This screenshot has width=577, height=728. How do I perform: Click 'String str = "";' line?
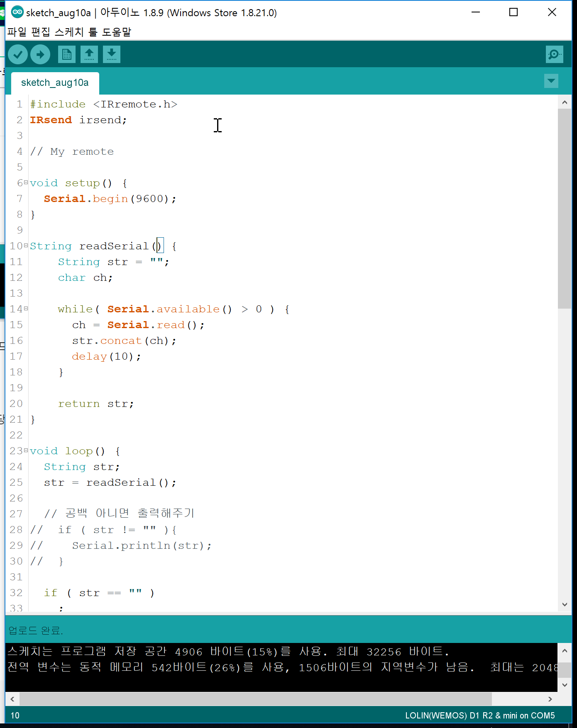click(114, 262)
